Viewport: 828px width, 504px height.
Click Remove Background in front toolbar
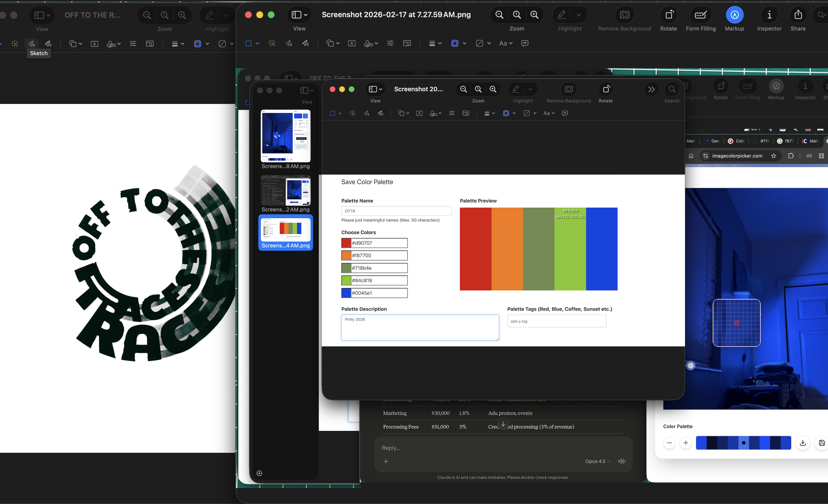click(x=569, y=89)
